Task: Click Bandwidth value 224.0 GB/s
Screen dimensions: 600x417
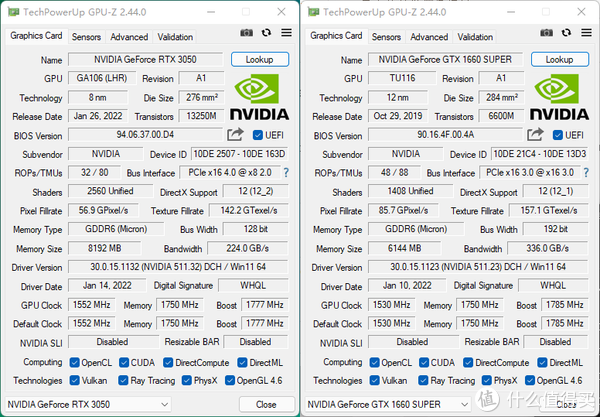Action: click(248, 248)
